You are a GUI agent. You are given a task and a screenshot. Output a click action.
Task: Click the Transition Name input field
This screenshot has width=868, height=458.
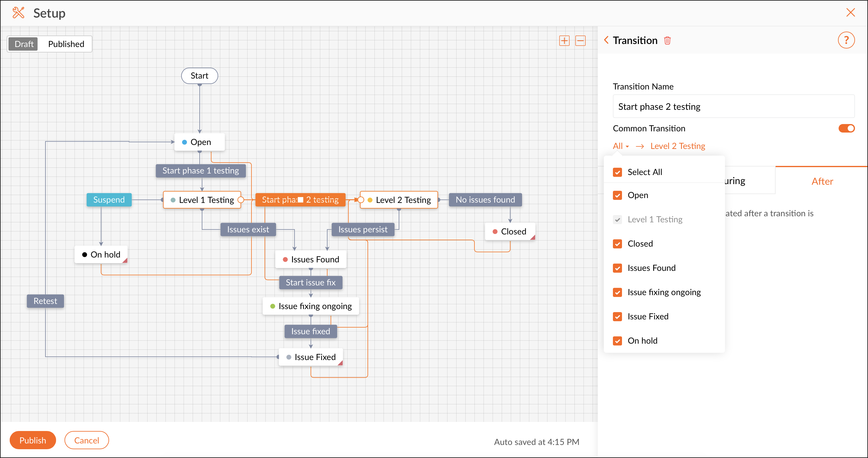click(733, 106)
